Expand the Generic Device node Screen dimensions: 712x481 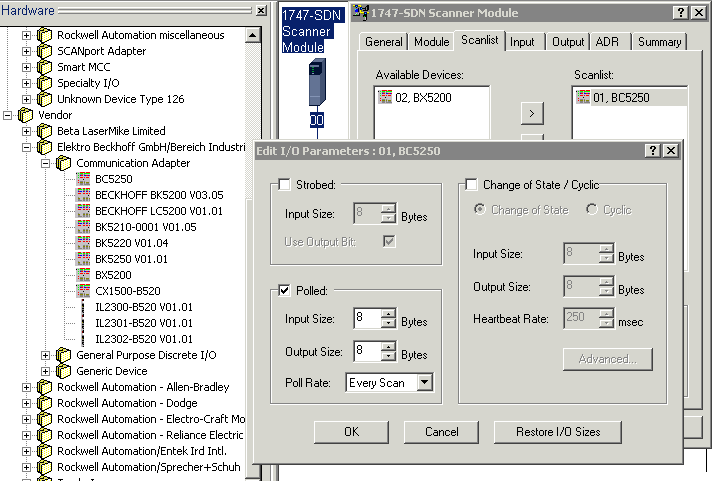pos(45,371)
